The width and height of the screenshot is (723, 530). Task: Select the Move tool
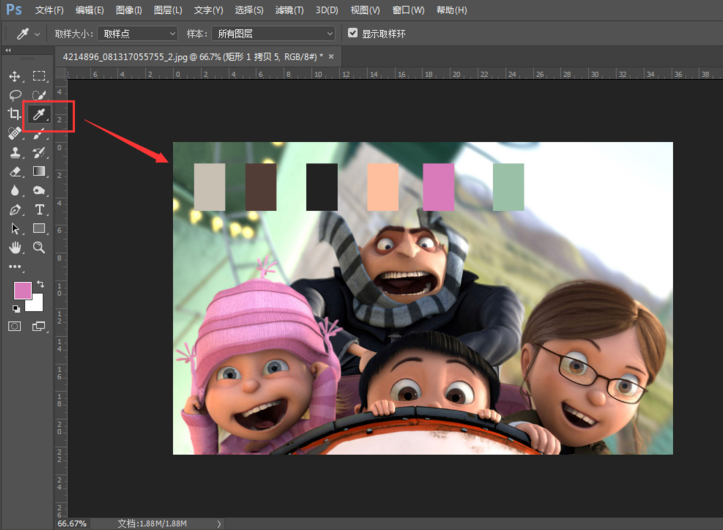15,76
